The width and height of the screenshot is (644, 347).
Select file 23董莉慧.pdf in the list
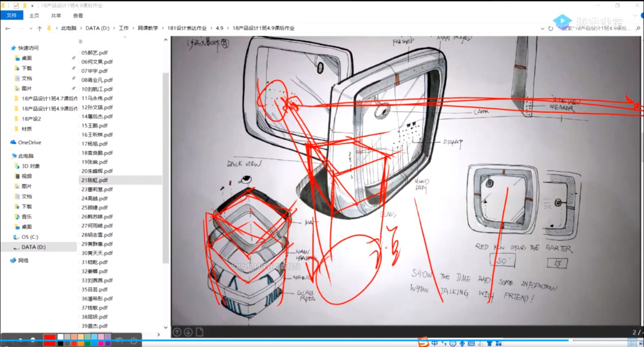[96, 189]
